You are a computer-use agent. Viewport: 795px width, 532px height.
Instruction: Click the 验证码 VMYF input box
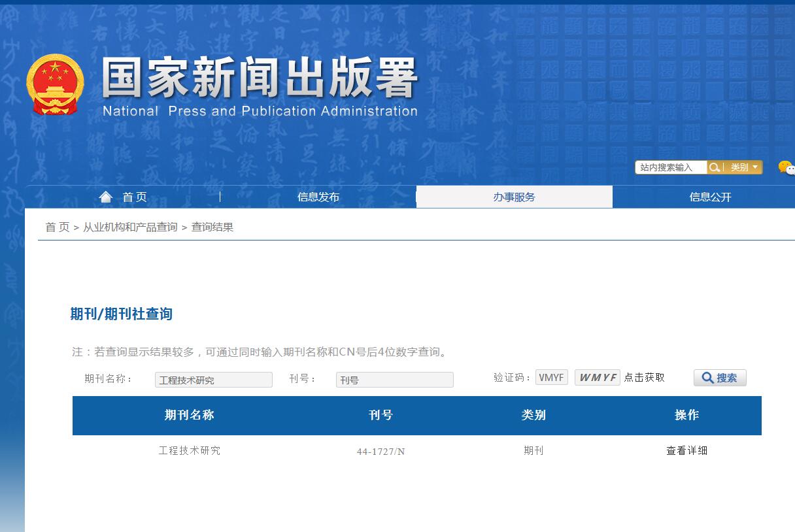click(551, 376)
